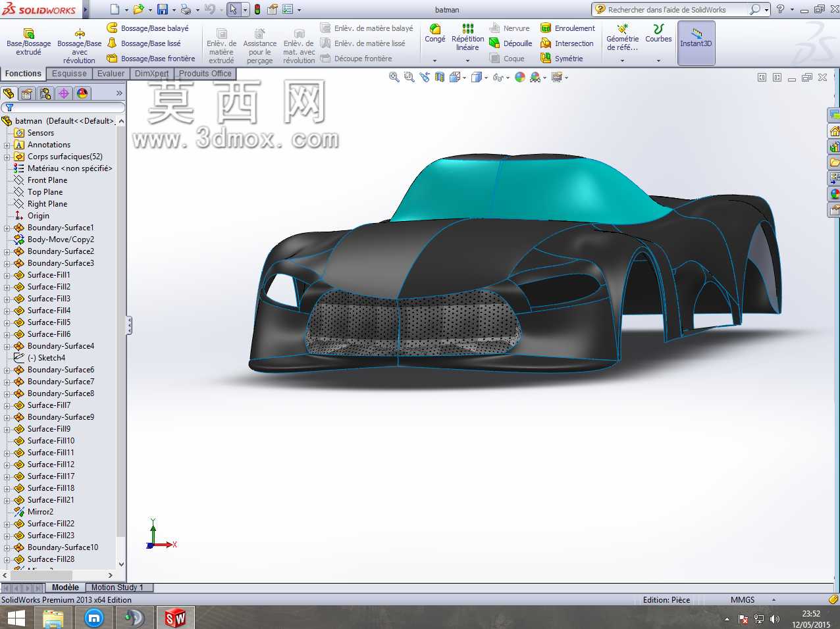840x629 pixels.
Task: Click the Zoom to Area icon
Action: 409,77
